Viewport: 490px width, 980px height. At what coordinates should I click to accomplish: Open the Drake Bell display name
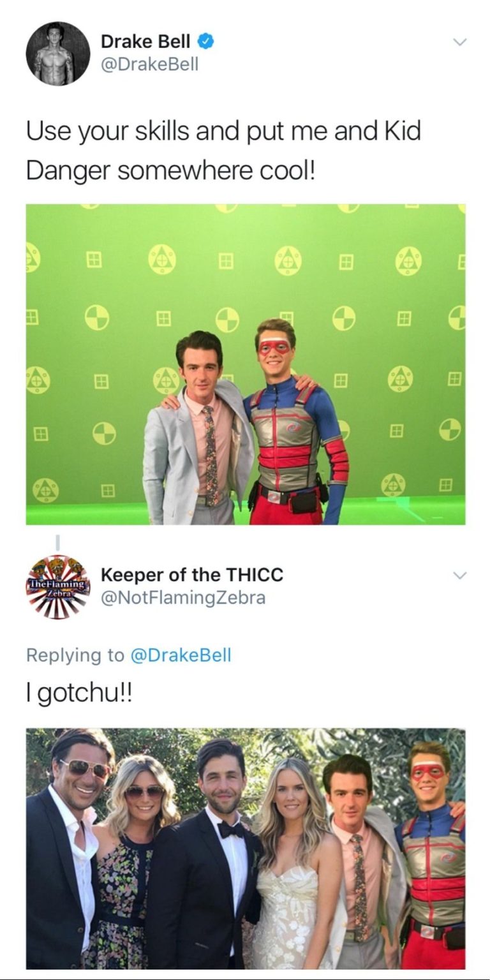click(146, 42)
